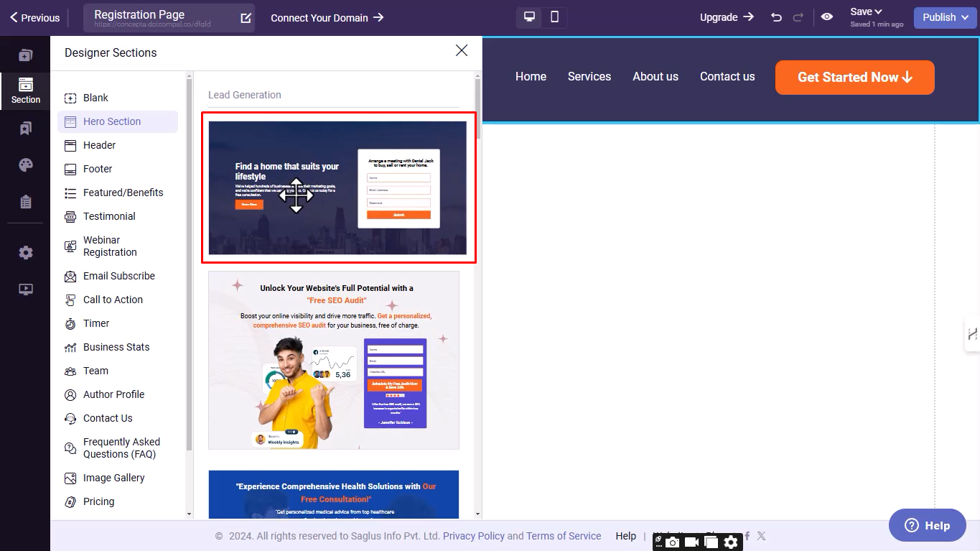Edit the Registration Page name with pencil icon
The height and width of the screenshot is (551, 980).
pos(246,18)
